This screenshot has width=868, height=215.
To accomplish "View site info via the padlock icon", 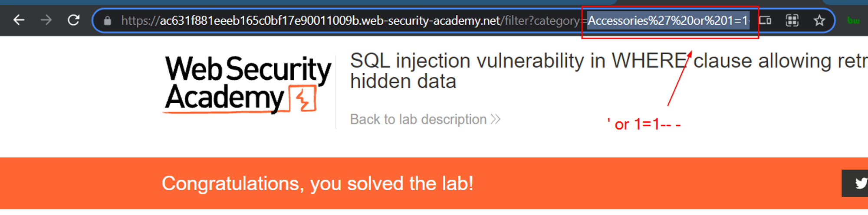I will (108, 20).
